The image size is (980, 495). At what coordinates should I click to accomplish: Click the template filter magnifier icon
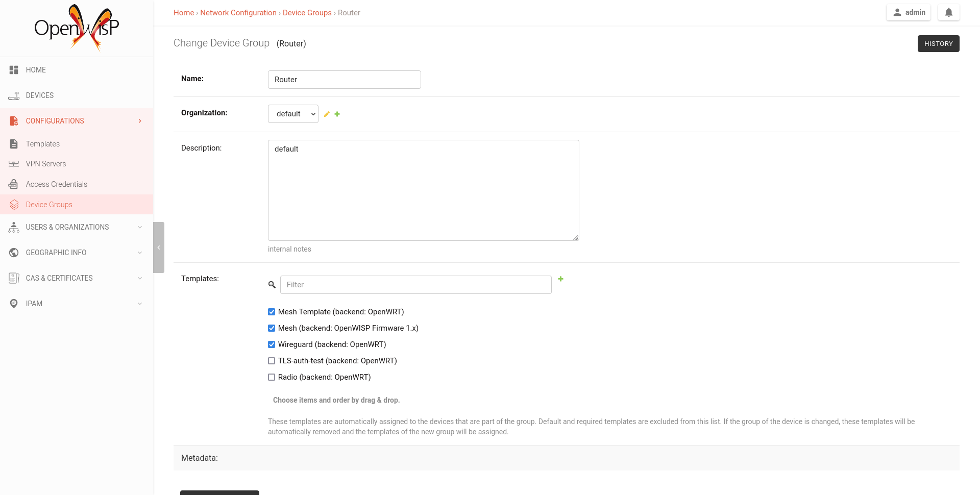click(x=272, y=285)
